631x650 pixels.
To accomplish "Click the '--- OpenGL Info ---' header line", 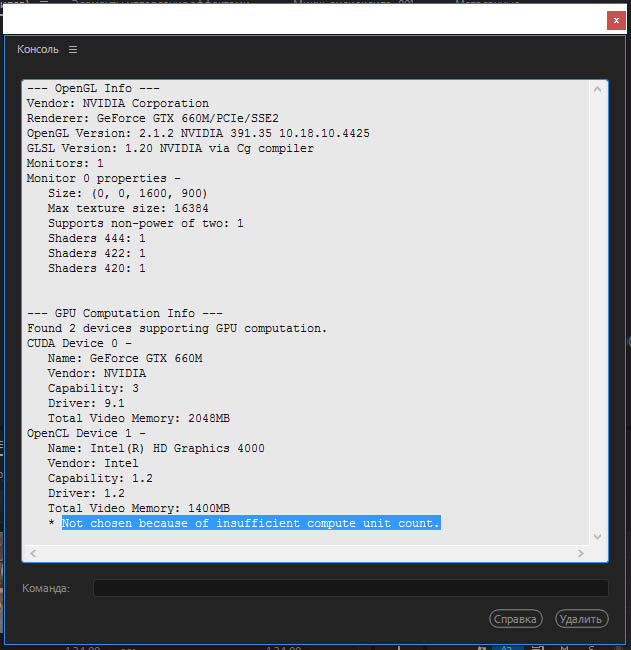I will pos(93,88).
